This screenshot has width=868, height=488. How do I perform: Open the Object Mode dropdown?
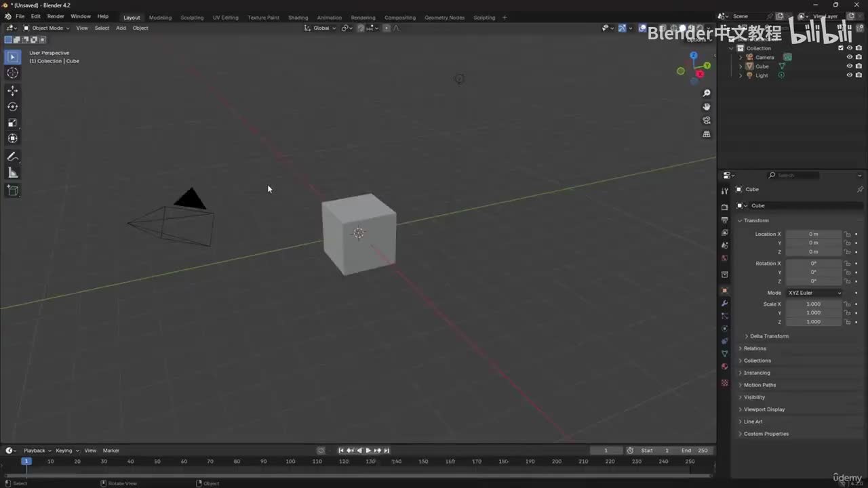point(46,28)
